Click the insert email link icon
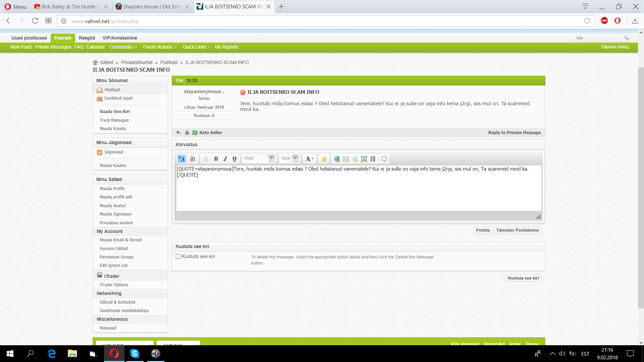Image resolution: width=644 pixels, height=362 pixels. coord(346,159)
